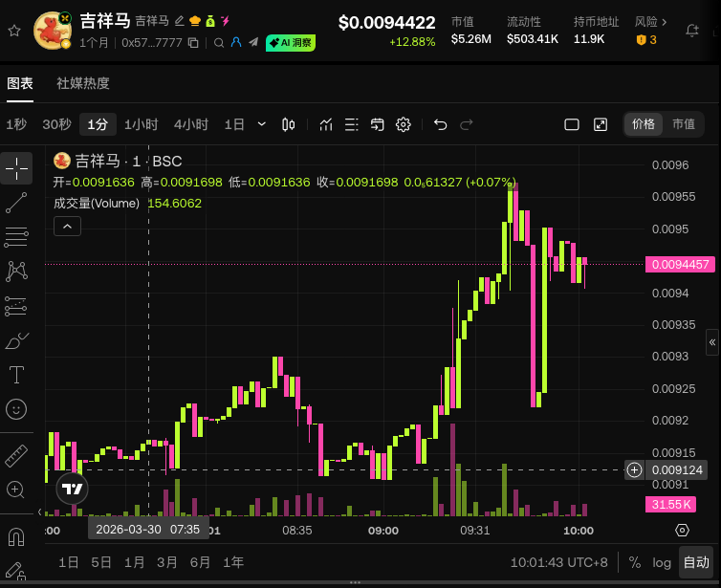Open the developer profile person icon
The height and width of the screenshot is (588, 721).
coord(236,42)
